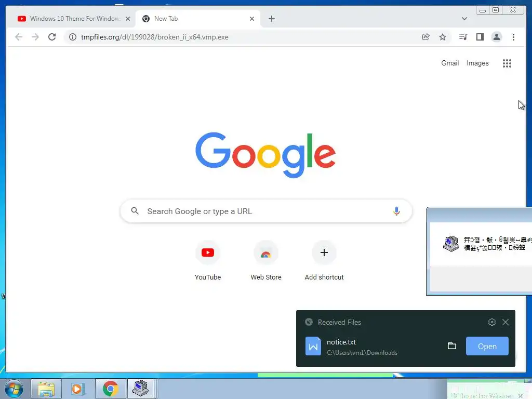Show notice.txt in its folder
Viewport: 532px width, 399px height.
pos(451,346)
